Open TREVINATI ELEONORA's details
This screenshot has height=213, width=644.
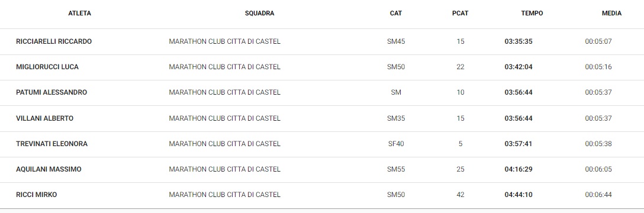point(51,144)
